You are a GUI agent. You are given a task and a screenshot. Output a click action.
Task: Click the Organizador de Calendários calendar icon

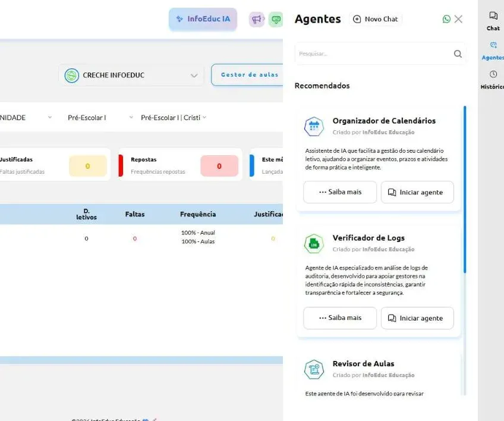coord(314,127)
